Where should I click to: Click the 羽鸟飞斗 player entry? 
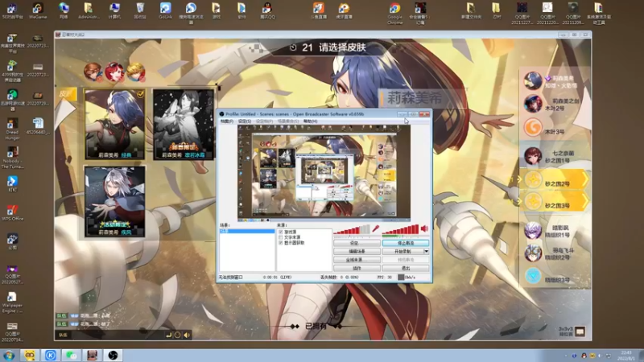tap(555, 253)
